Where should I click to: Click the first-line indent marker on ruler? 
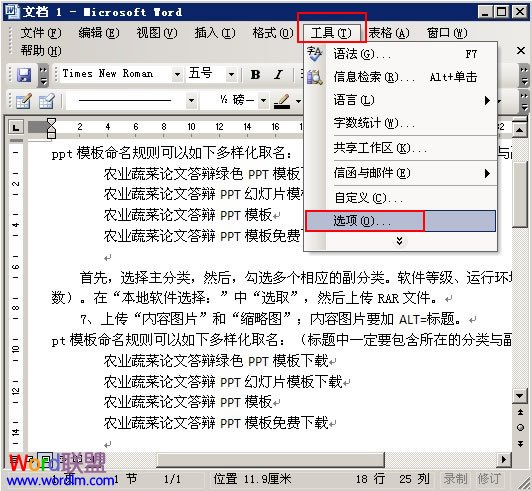51,122
